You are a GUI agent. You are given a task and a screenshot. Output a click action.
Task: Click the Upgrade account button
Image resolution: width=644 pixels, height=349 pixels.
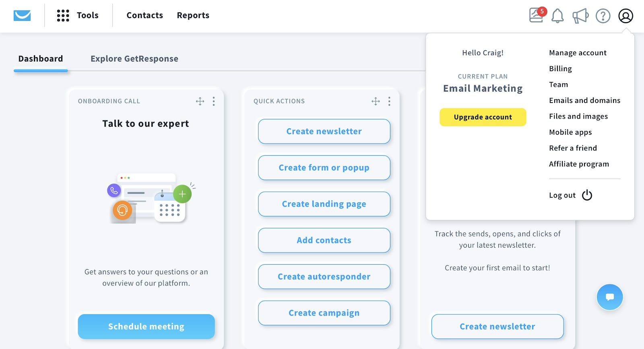point(483,117)
